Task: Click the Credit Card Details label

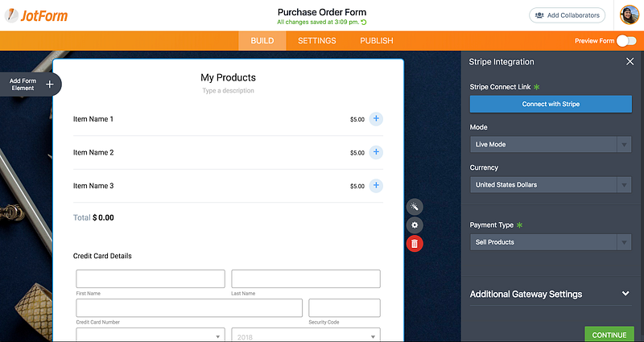Action: pos(102,256)
